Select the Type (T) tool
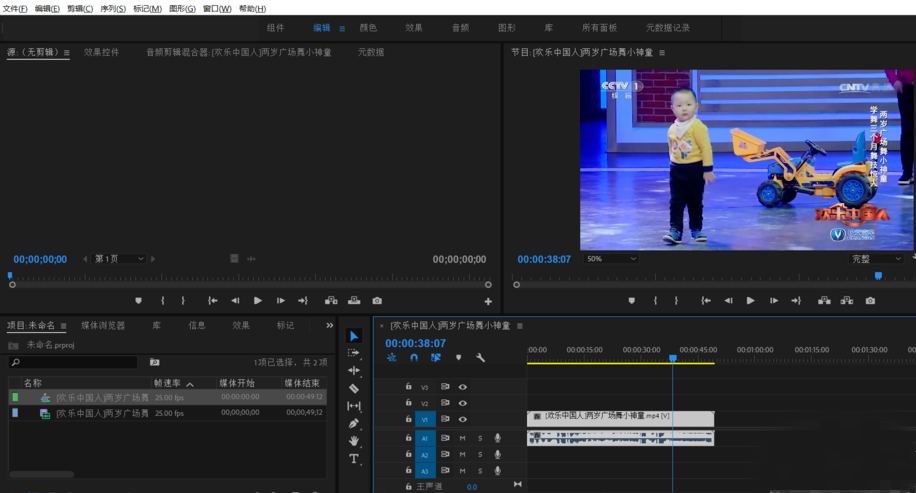Screen dimensions: 916x493 point(354,459)
